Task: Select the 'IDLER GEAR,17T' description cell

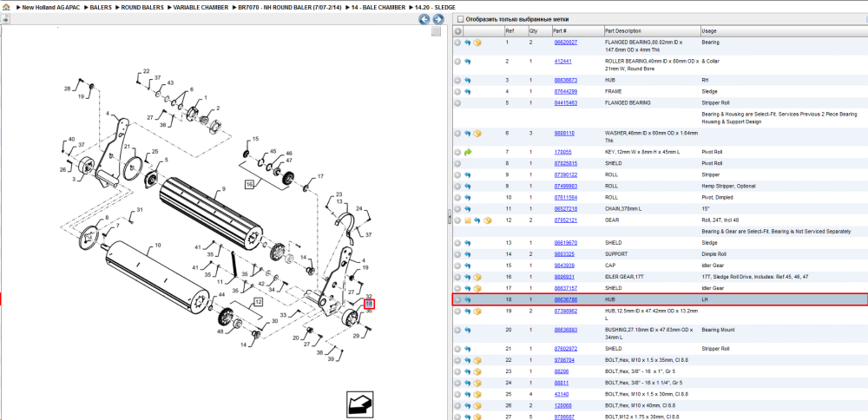Action: click(x=623, y=277)
